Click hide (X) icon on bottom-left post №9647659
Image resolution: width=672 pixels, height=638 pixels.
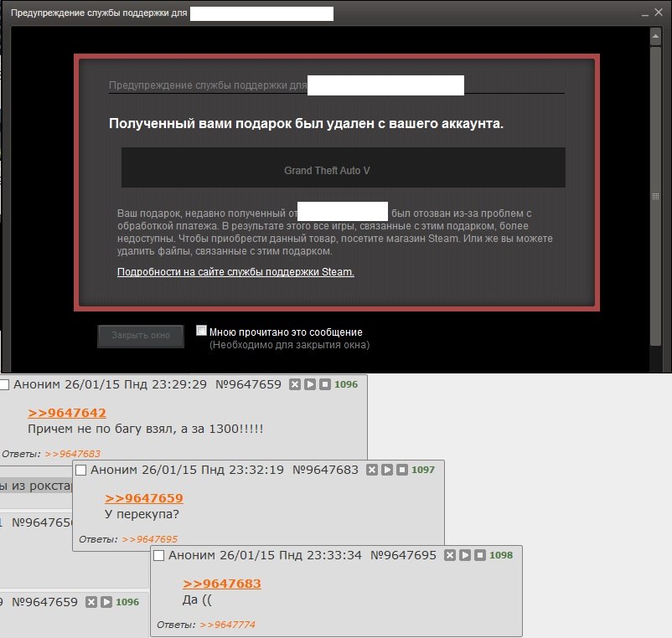[90, 602]
